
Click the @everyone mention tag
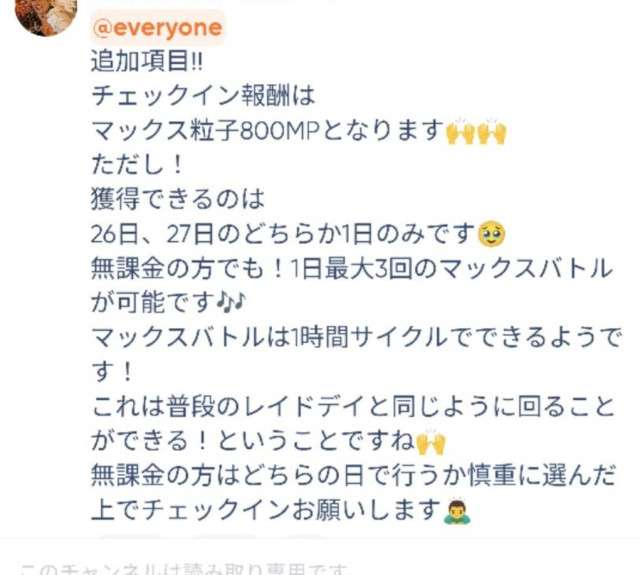coord(158,28)
